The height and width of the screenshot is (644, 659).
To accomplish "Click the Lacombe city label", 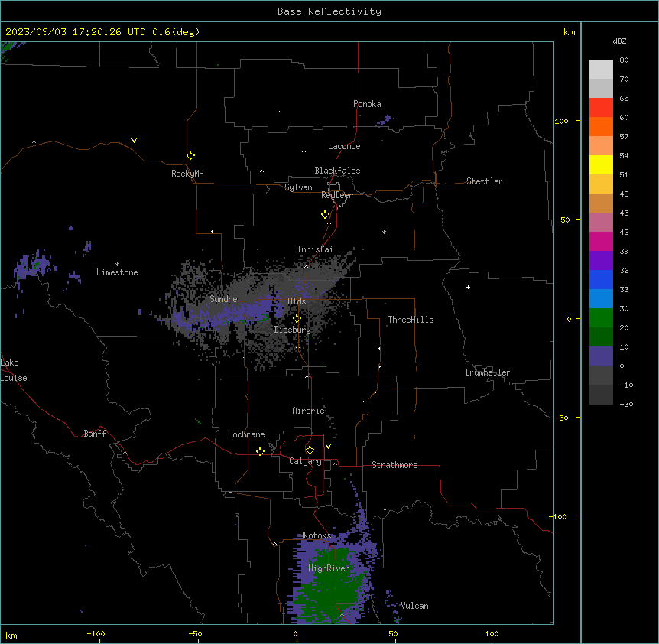I will point(344,146).
